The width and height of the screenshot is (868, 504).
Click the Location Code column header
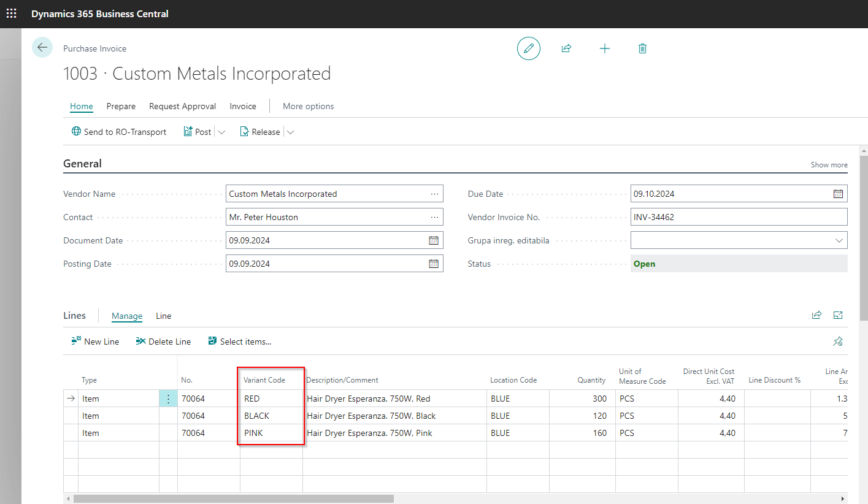pyautogui.click(x=513, y=380)
